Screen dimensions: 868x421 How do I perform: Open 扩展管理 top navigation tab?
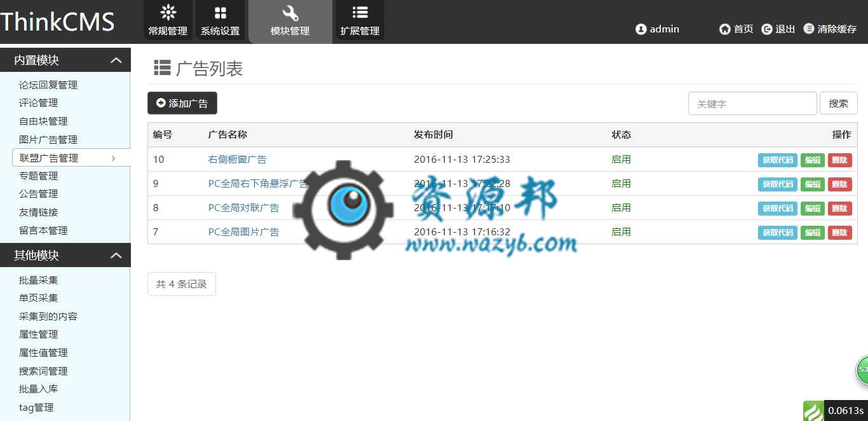pyautogui.click(x=360, y=20)
